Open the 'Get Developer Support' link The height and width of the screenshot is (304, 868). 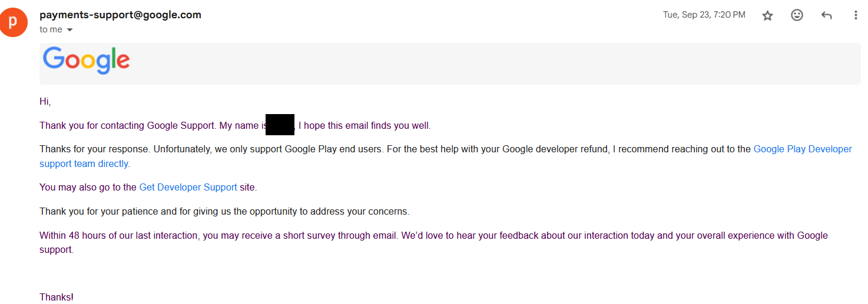[188, 188]
